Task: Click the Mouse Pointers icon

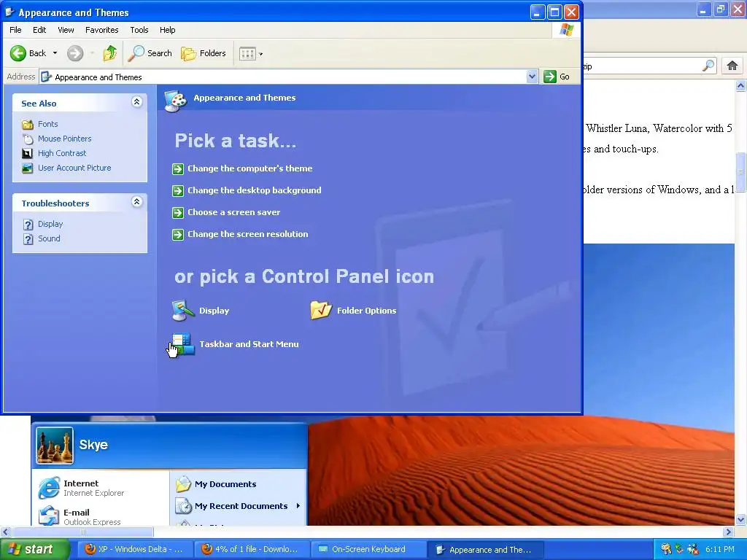Action: pos(28,139)
